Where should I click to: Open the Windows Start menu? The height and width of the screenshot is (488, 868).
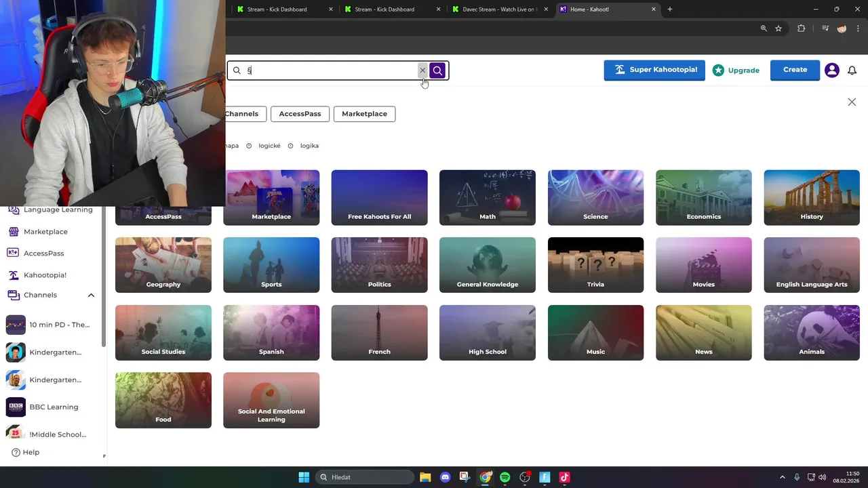click(x=304, y=477)
